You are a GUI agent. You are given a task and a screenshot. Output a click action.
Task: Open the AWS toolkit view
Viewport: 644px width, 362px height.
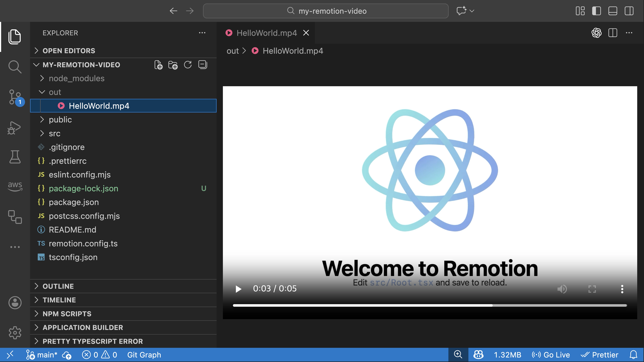tap(15, 187)
